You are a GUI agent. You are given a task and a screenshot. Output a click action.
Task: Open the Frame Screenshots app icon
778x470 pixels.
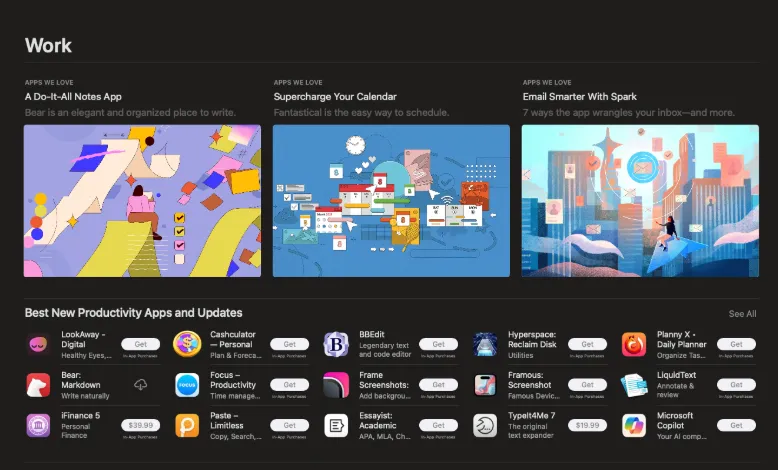336,385
